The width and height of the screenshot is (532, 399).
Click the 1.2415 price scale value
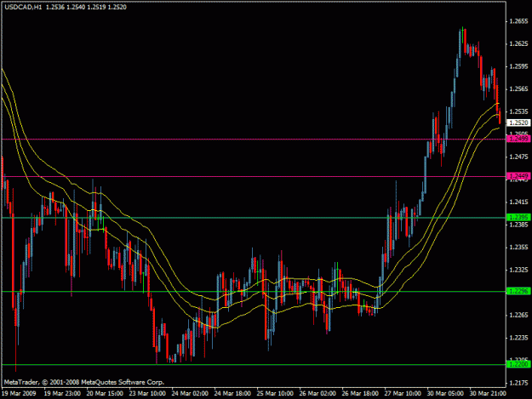[x=518, y=202]
